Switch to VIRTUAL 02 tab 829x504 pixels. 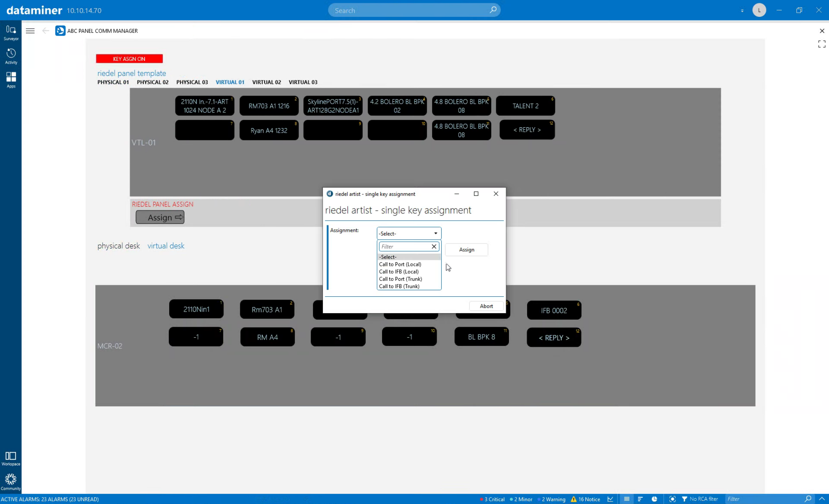click(266, 82)
